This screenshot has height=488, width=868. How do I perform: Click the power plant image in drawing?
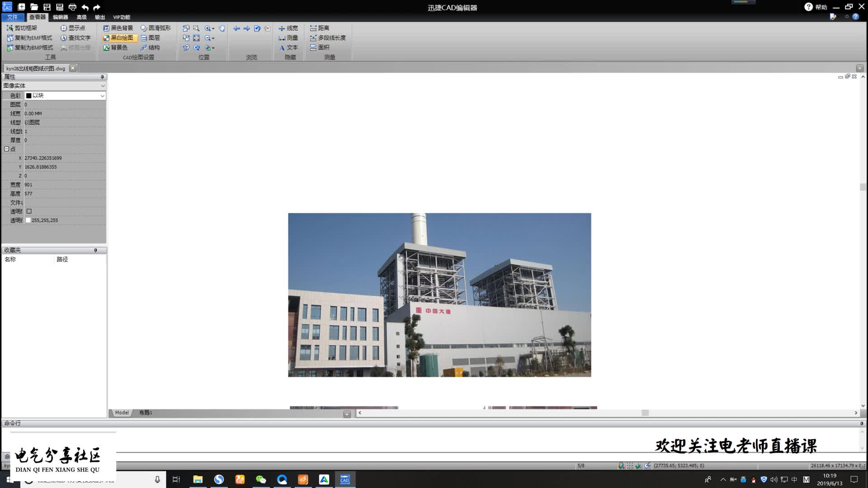439,295
